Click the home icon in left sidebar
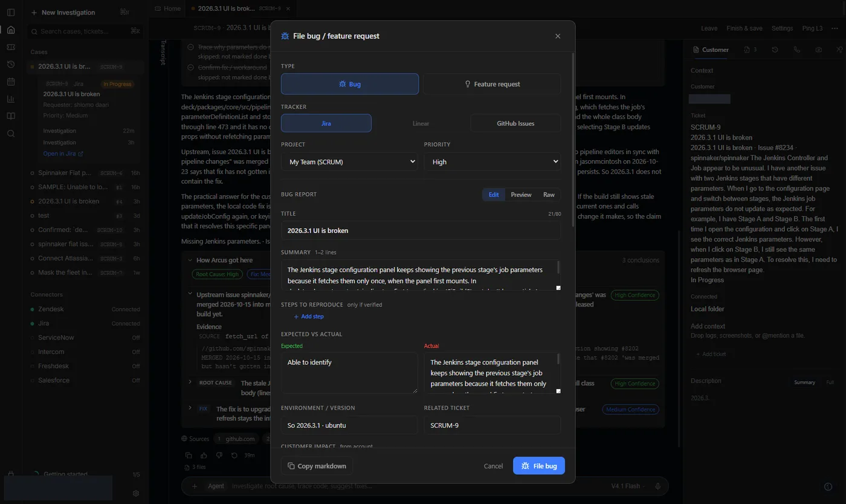846x504 pixels. click(11, 30)
